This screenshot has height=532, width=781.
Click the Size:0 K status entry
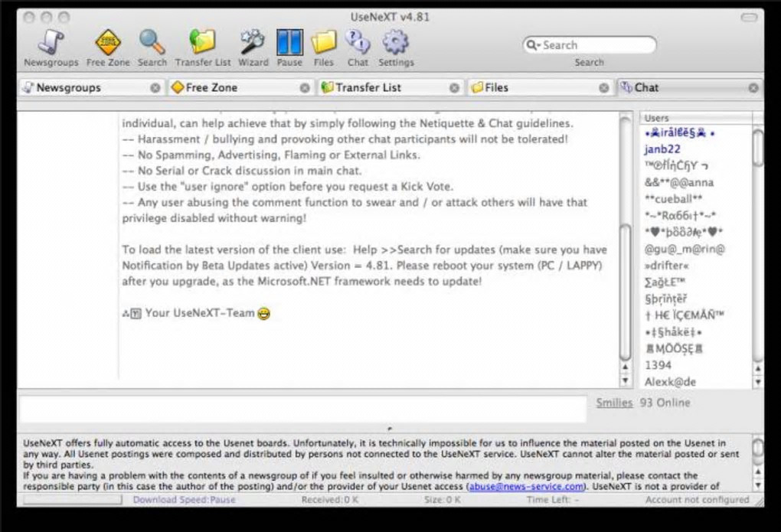[443, 500]
